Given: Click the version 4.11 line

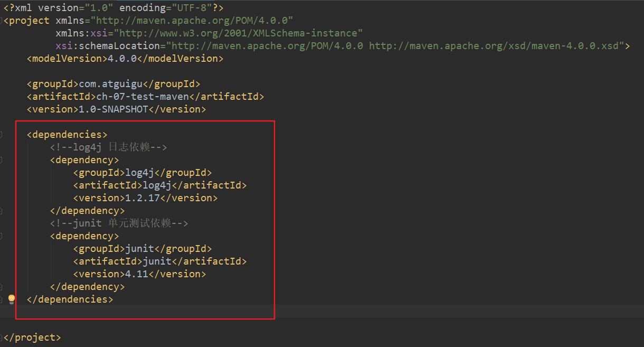Looking at the screenshot, I should coord(139,274).
